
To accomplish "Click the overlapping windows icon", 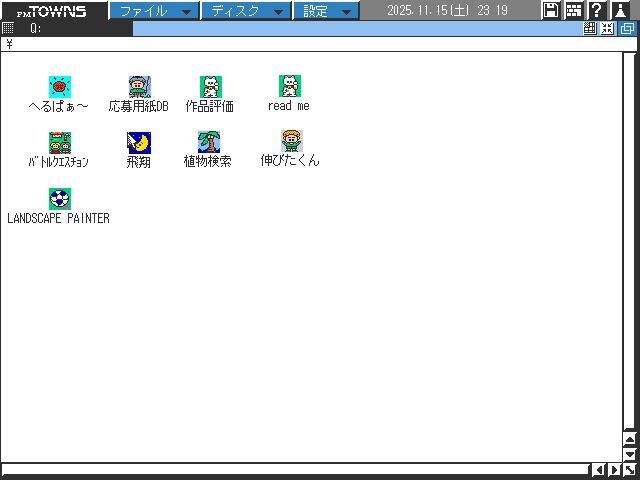I will click(627, 28).
